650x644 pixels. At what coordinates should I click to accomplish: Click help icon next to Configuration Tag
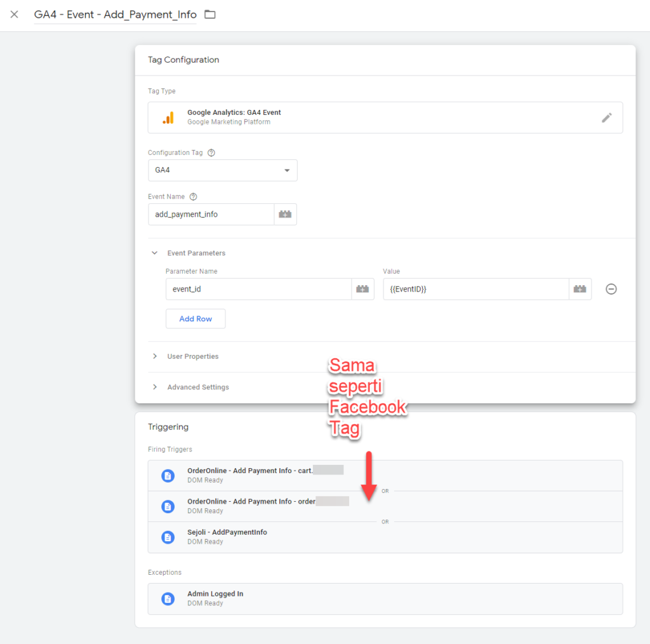click(x=211, y=153)
